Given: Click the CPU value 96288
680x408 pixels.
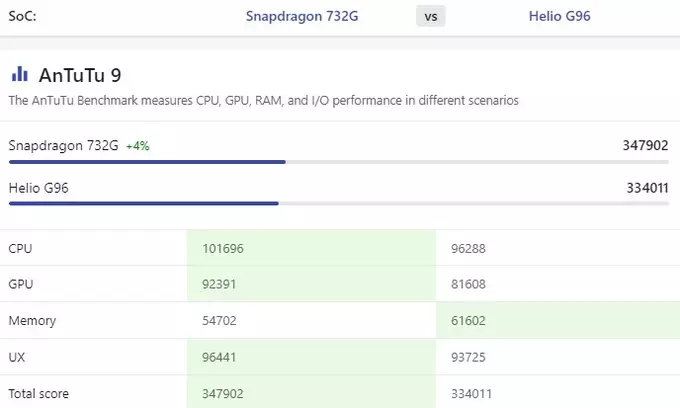Looking at the screenshot, I should [x=468, y=248].
